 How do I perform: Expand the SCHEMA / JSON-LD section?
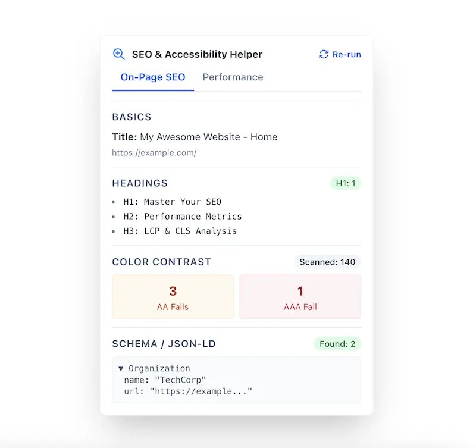tap(164, 343)
